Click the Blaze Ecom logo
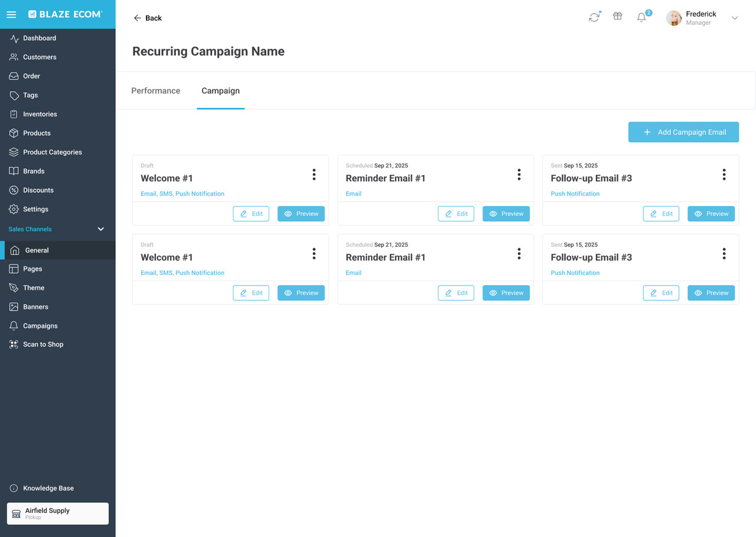The image size is (756, 537). click(65, 14)
